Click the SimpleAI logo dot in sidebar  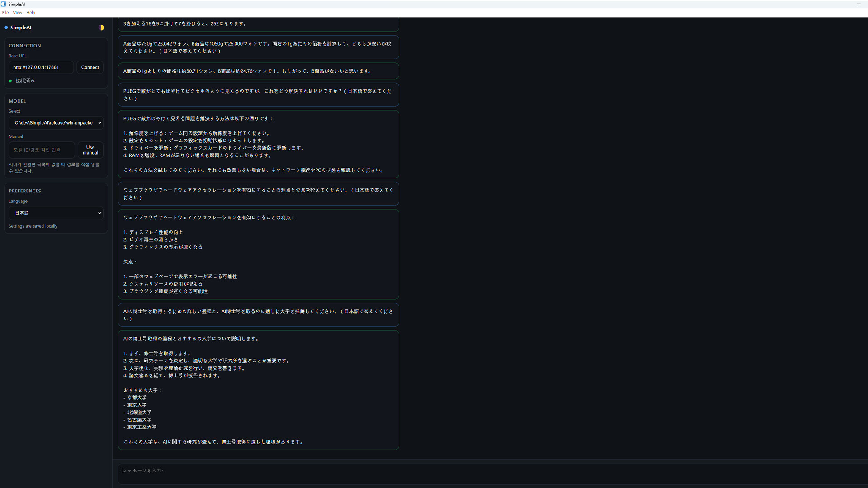coord(5,28)
